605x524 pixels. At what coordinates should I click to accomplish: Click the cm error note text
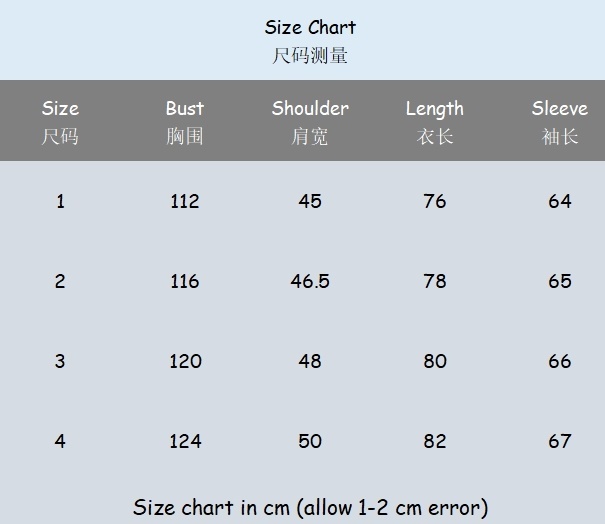point(310,507)
